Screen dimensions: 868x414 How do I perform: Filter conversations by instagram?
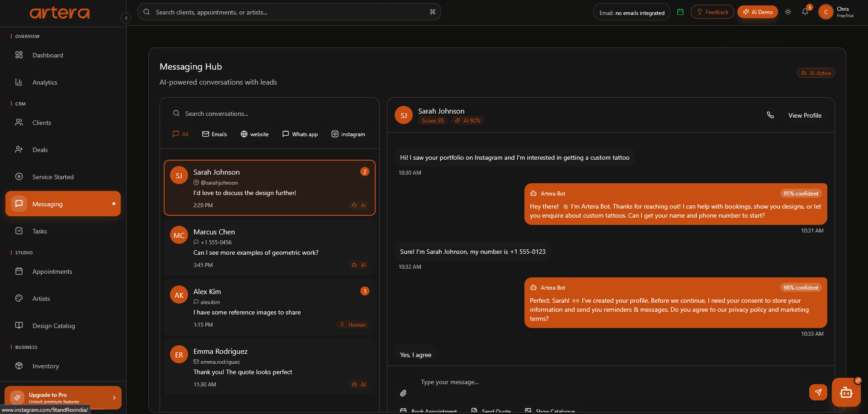(349, 134)
